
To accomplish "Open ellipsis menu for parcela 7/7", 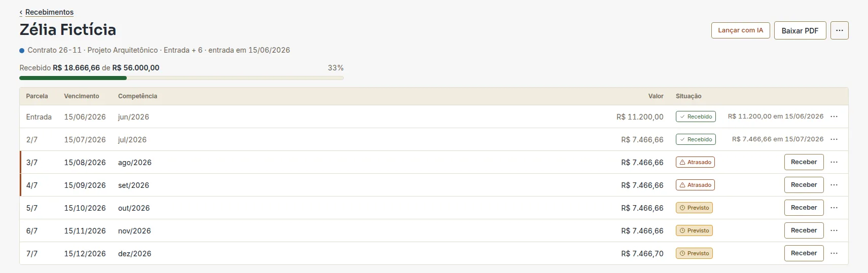I will [834, 253].
